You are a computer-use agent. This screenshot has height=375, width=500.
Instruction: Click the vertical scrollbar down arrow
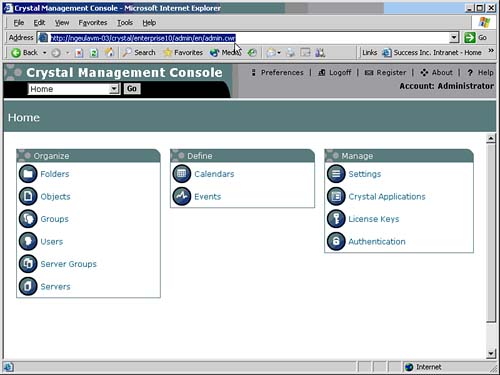[x=491, y=354]
